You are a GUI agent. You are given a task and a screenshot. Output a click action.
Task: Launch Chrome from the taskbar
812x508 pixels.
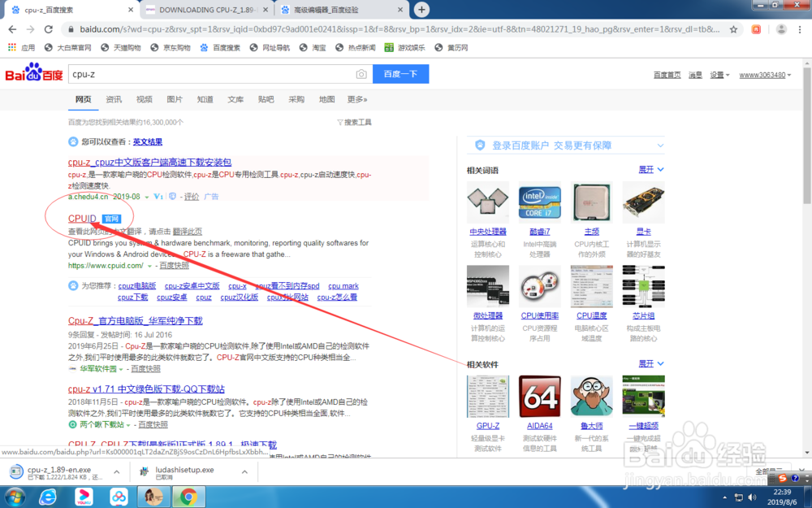coord(189,497)
